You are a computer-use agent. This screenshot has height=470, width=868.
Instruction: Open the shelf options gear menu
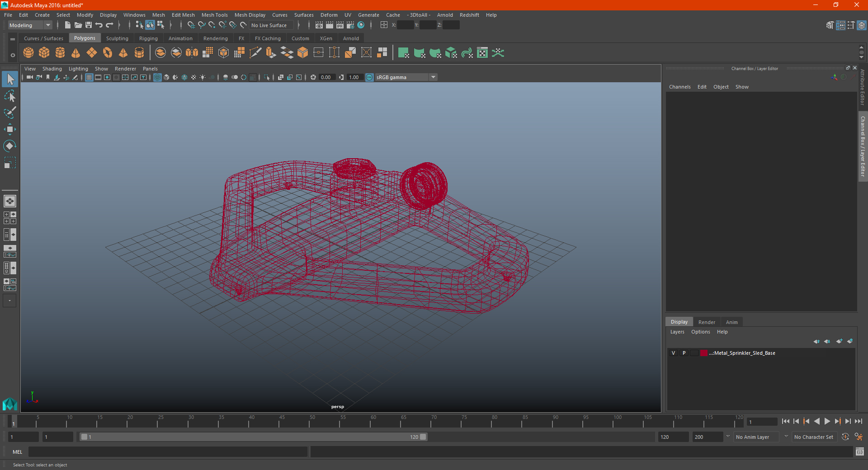tap(13, 55)
